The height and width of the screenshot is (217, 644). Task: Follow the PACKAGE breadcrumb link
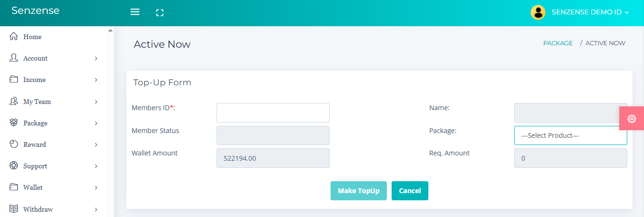coord(558,43)
